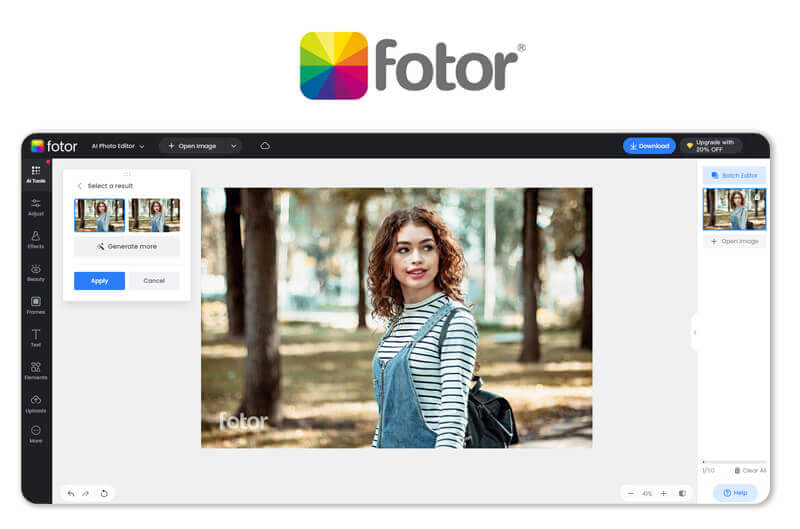Go back from Select a result
Viewport: 800px width, 529px height.
80,186
